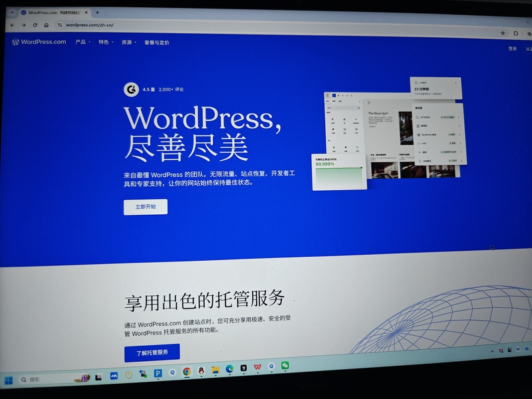Open Google Chrome from the taskbar

[187, 372]
